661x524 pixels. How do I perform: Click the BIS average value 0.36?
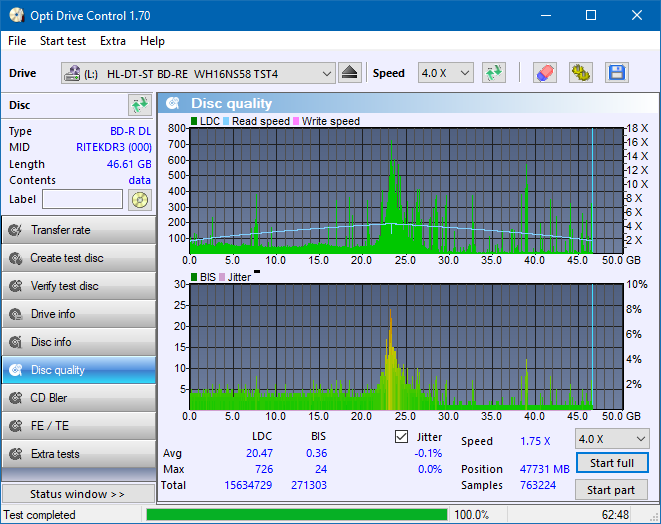[x=317, y=453]
